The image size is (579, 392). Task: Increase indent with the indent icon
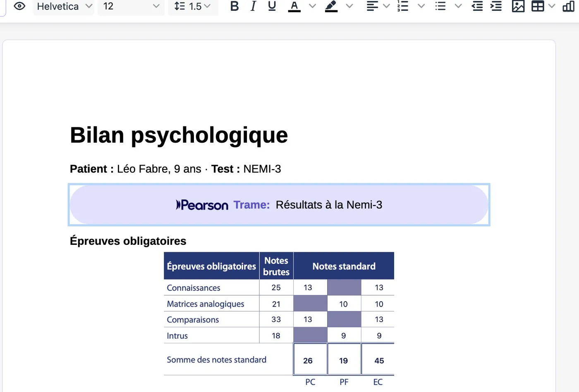point(496,6)
